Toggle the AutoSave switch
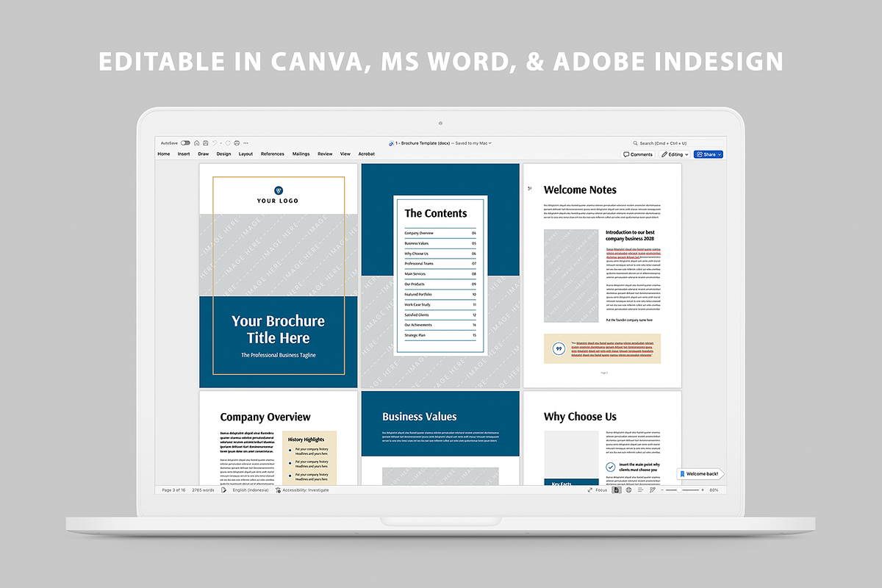The image size is (882, 588). point(185,143)
